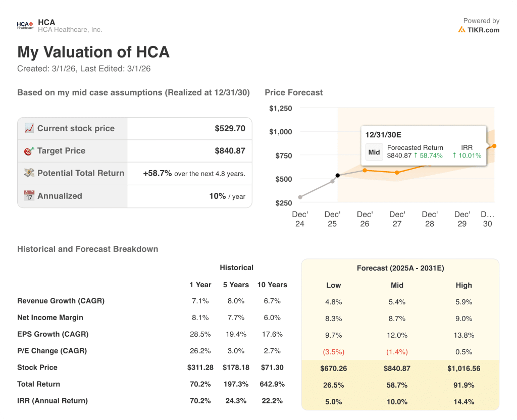
Task: Select the Low forecast column header
Action: tap(334, 285)
